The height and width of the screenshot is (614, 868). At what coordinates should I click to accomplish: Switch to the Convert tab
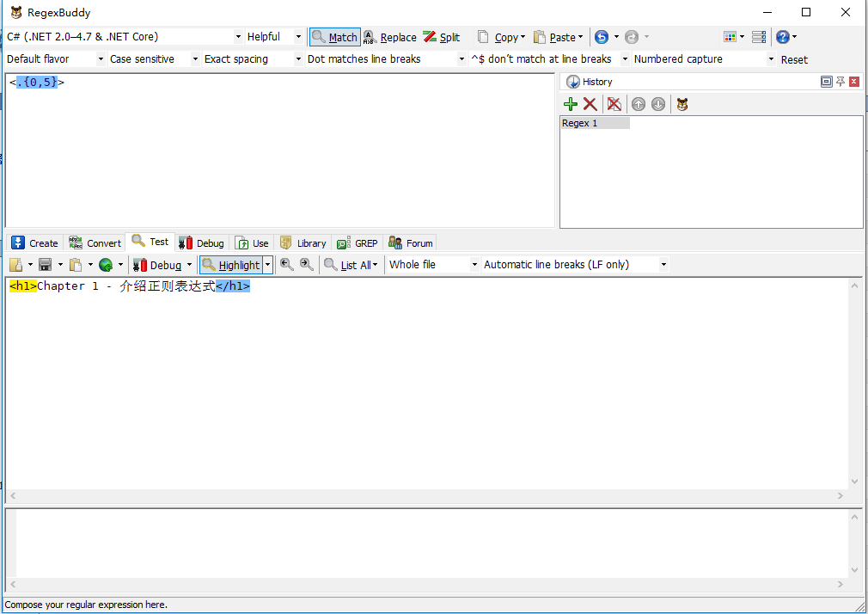[95, 243]
